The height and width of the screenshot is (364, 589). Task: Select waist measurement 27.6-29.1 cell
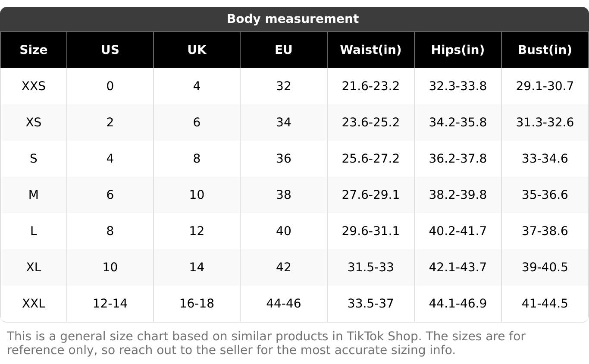370,195
